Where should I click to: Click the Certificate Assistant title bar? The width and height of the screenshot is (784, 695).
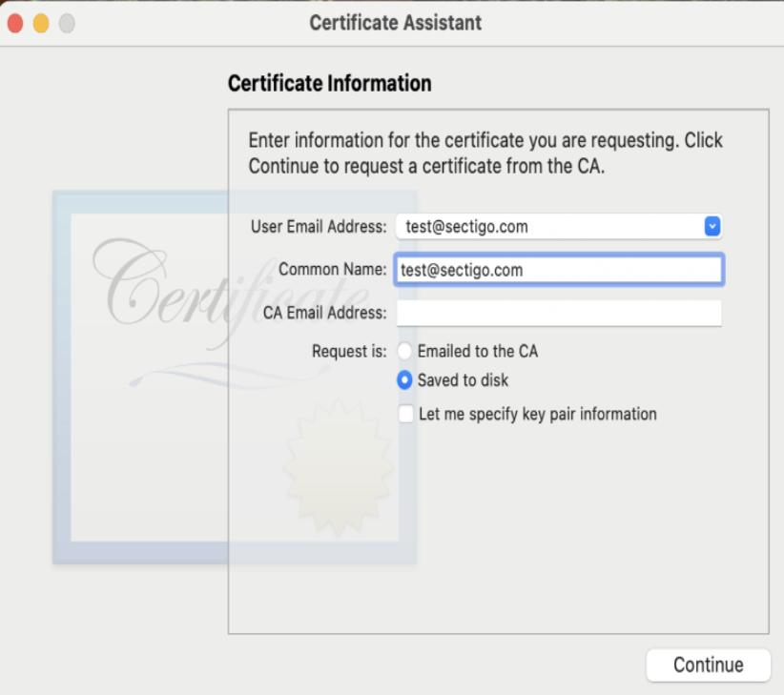pyautogui.click(x=396, y=23)
